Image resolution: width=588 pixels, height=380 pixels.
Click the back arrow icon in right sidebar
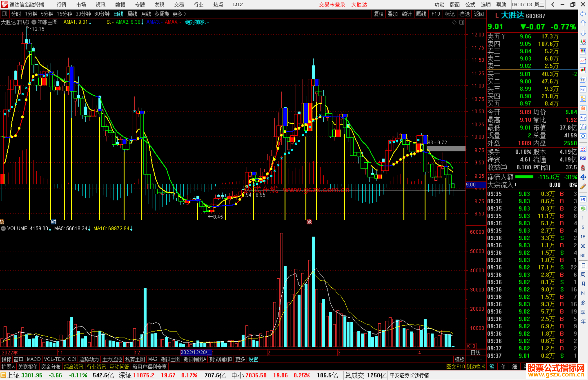pos(583,14)
